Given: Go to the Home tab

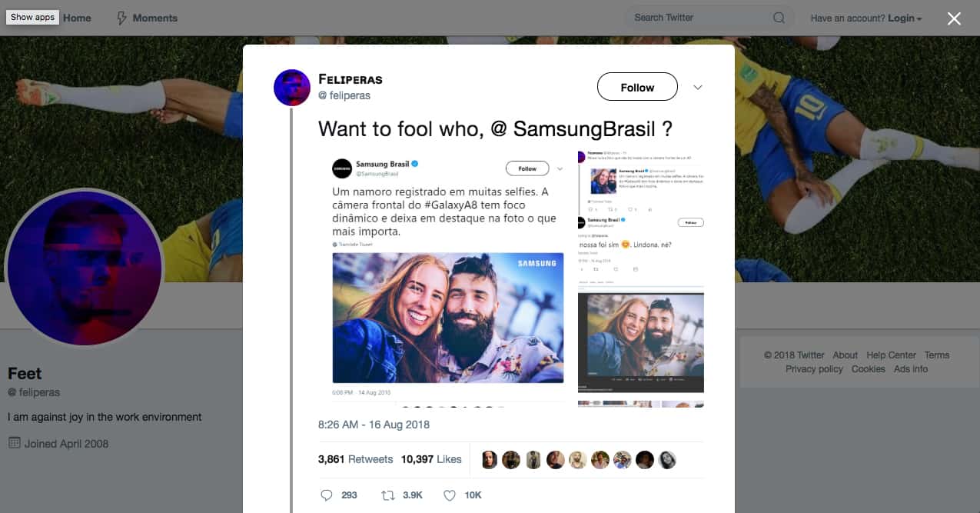Looking at the screenshot, I should click(x=77, y=18).
